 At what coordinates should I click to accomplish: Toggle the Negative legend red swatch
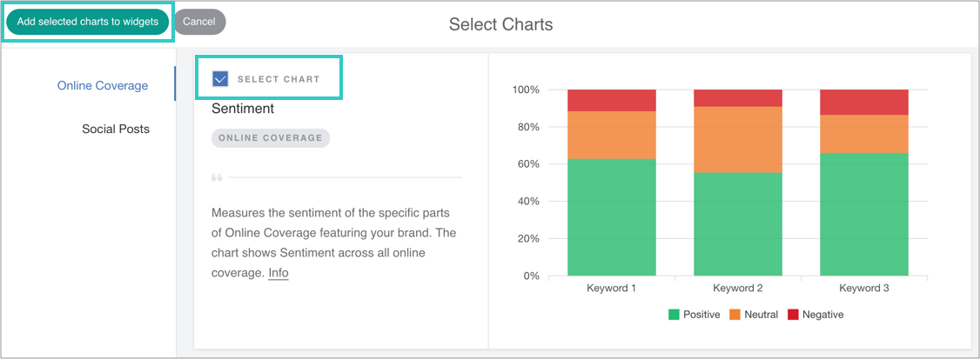[793, 315]
